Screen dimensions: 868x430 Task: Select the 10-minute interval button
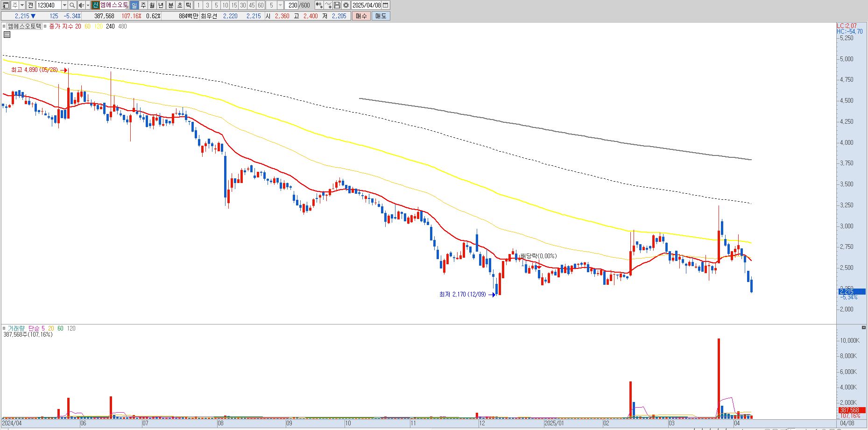pos(225,5)
